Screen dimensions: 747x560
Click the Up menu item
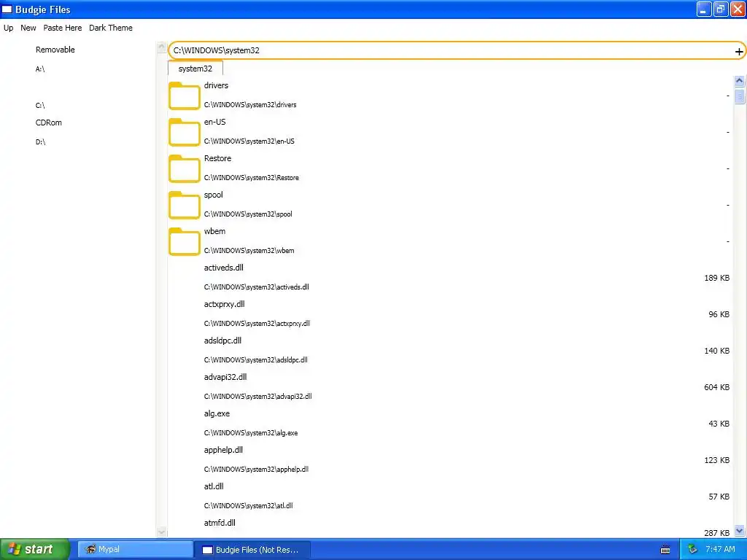point(9,28)
